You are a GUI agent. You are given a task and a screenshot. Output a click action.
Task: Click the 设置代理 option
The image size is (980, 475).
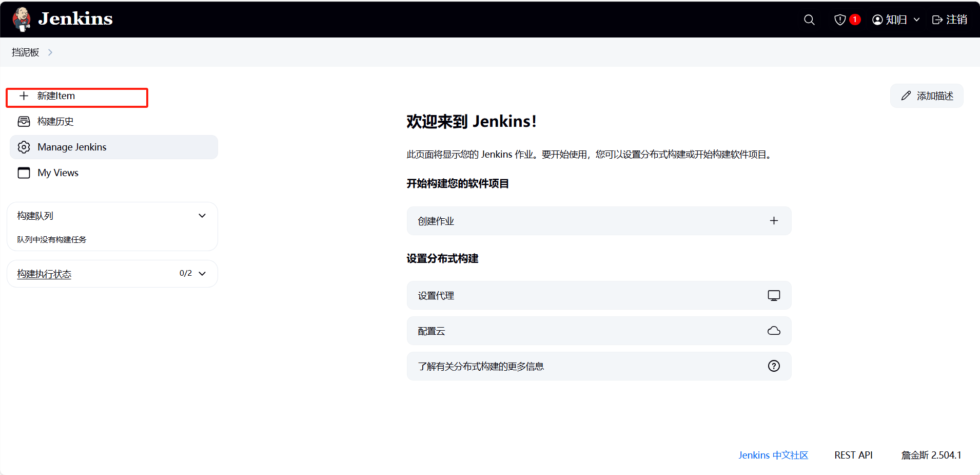click(599, 295)
